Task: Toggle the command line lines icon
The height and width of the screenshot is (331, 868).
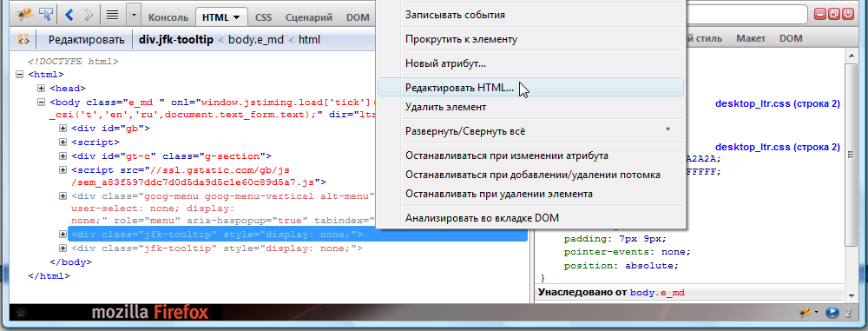Action: [112, 15]
